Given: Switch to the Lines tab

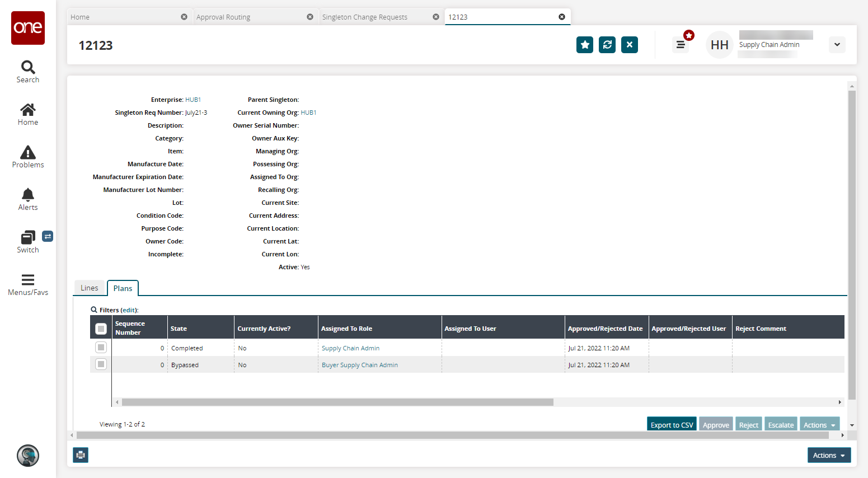Looking at the screenshot, I should point(90,288).
